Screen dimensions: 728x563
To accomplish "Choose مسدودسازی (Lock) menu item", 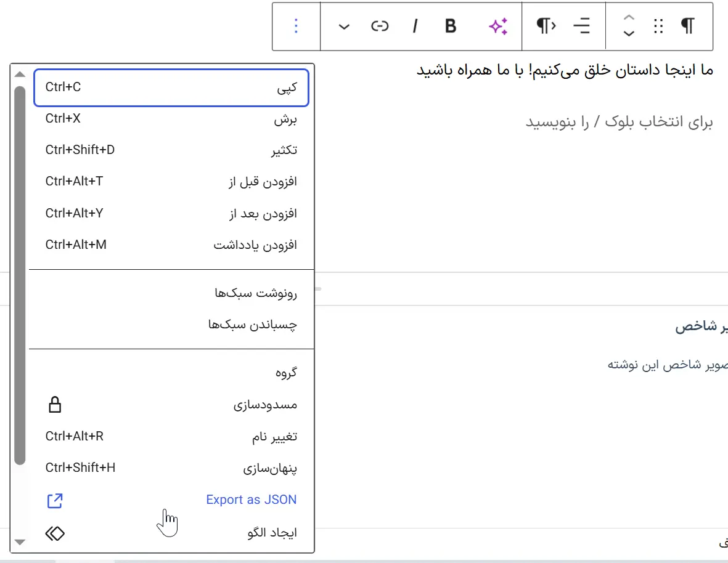I will [x=171, y=405].
